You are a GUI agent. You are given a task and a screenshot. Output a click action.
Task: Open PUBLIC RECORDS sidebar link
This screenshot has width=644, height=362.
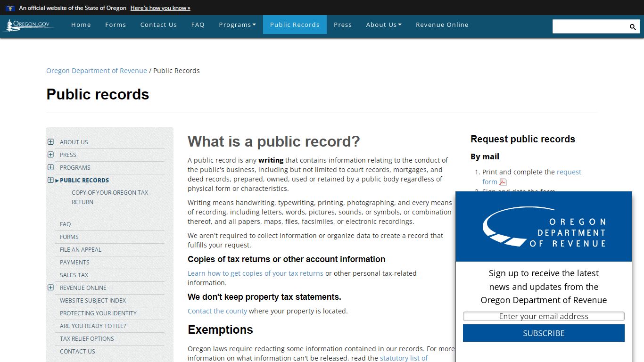tap(84, 180)
